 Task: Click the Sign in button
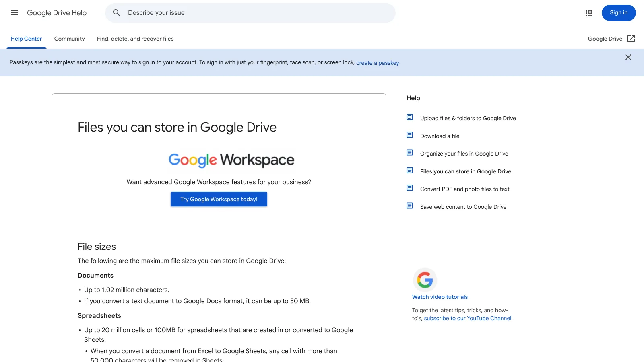pyautogui.click(x=619, y=13)
